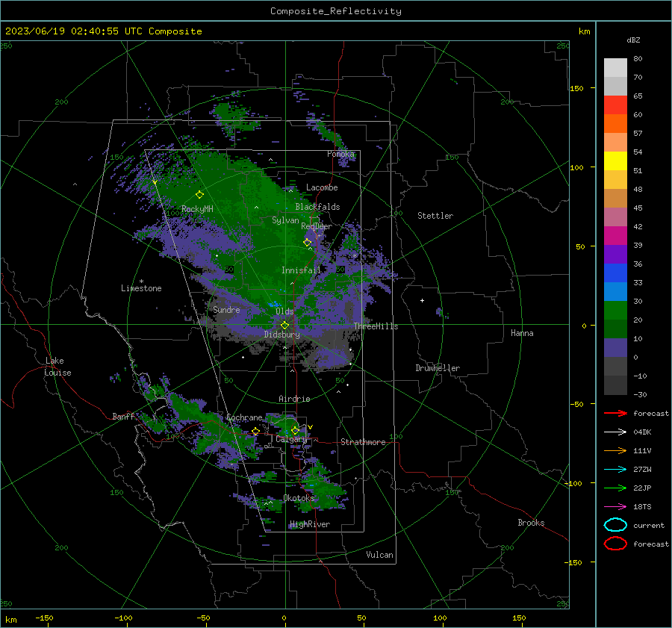Click the km label above the right axis
This screenshot has height=628, width=672.
pos(584,31)
